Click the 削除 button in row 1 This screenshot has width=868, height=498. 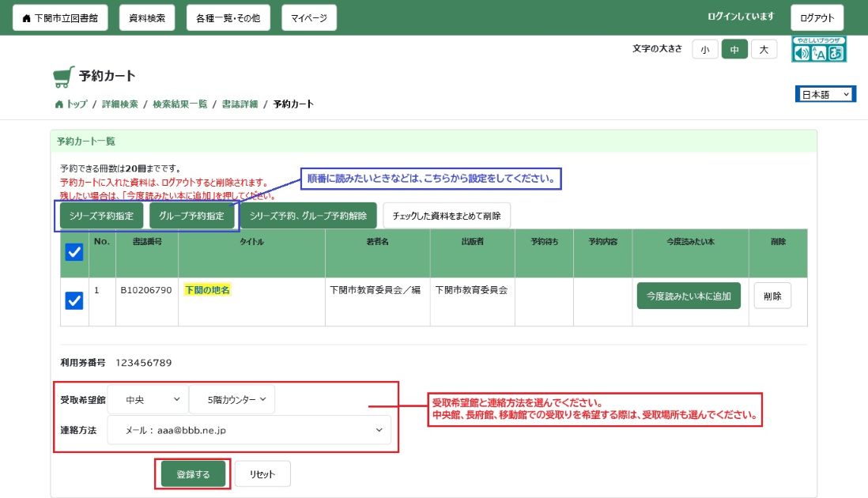772,296
